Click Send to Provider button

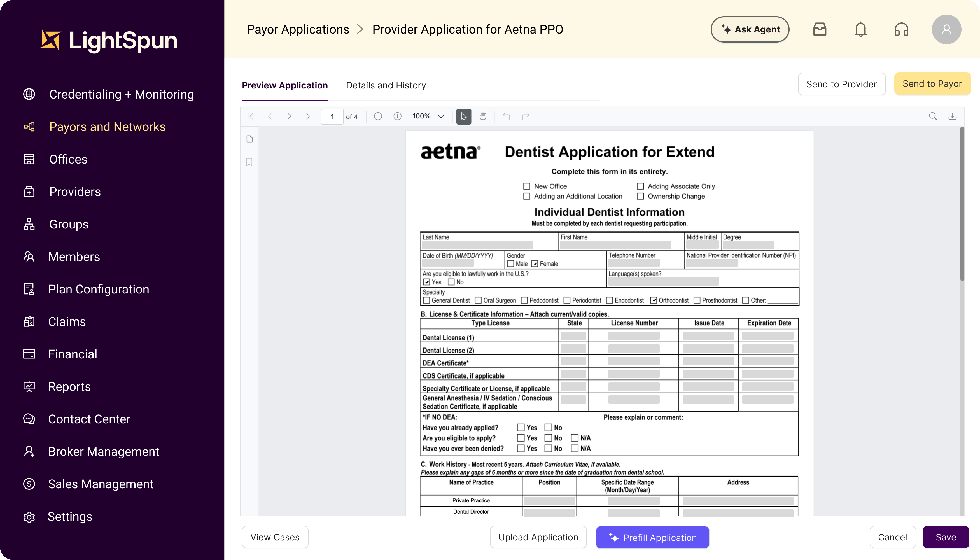[841, 84]
